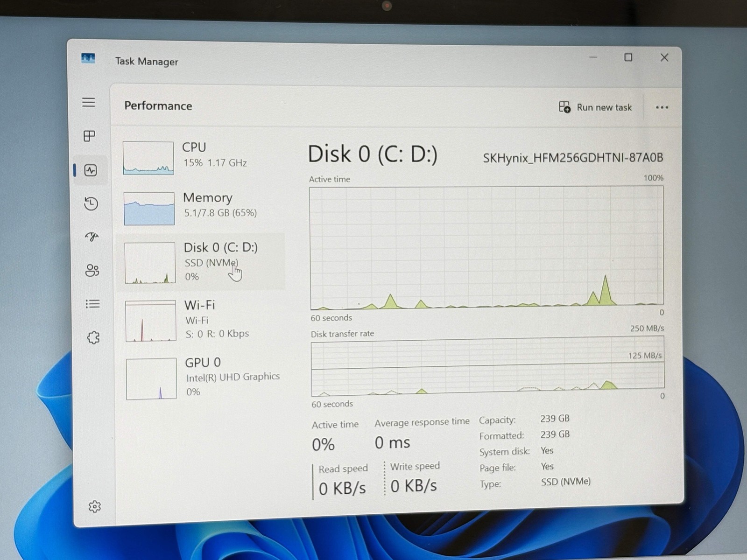
Task: Open Task Manager settings gear
Action: tap(95, 506)
